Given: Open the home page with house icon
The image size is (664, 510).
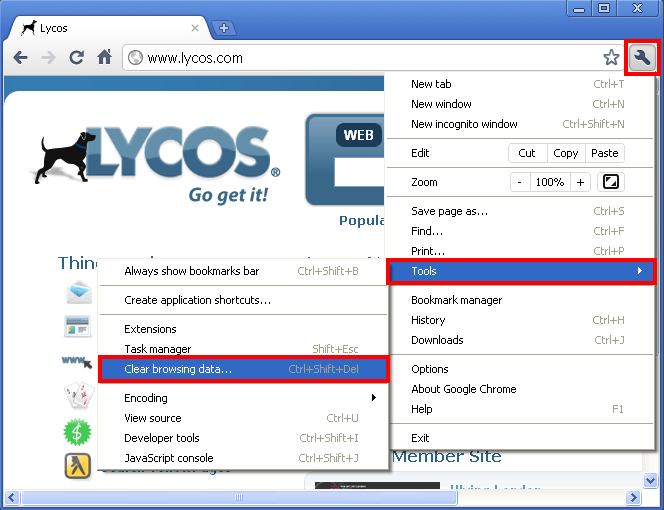Looking at the screenshot, I should [105, 57].
